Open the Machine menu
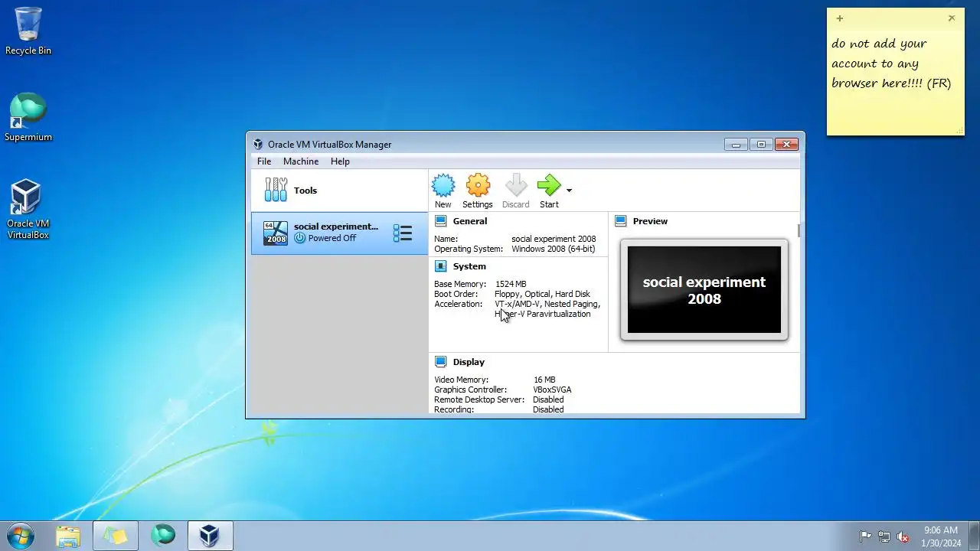The image size is (980, 551). click(x=301, y=161)
